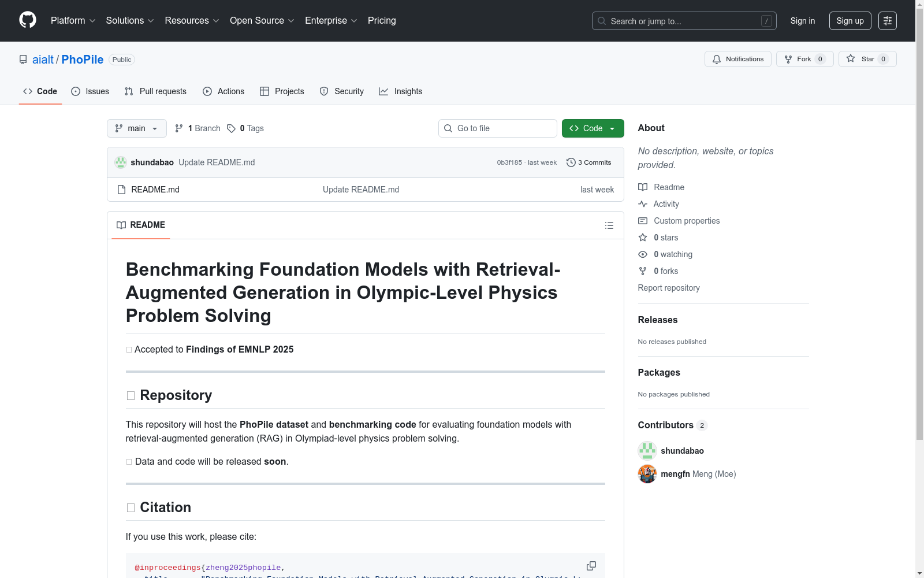The width and height of the screenshot is (924, 578).
Task: Open shundabao's contributor avatar
Action: (647, 451)
